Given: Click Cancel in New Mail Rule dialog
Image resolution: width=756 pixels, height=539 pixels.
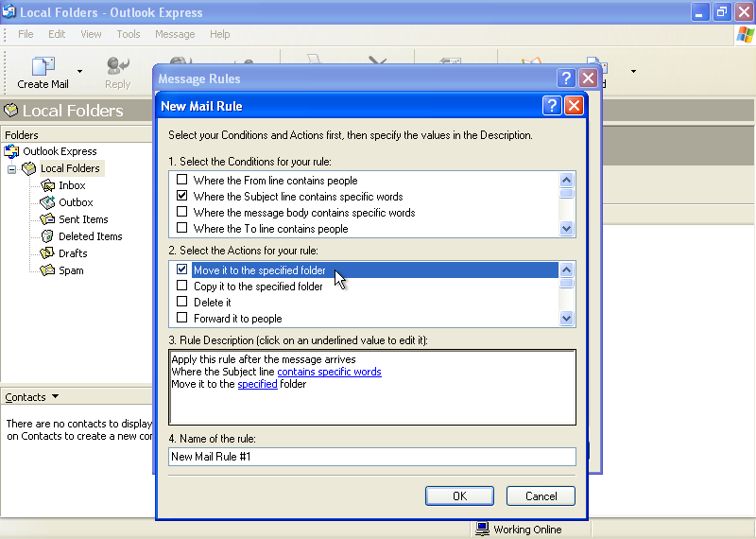Looking at the screenshot, I should click(541, 496).
